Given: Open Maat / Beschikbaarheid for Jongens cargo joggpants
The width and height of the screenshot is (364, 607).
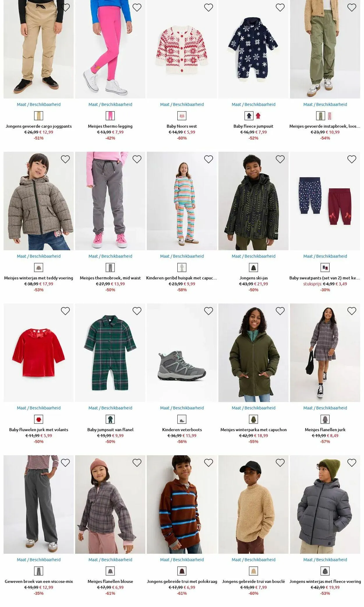Looking at the screenshot, I should coord(39,104).
